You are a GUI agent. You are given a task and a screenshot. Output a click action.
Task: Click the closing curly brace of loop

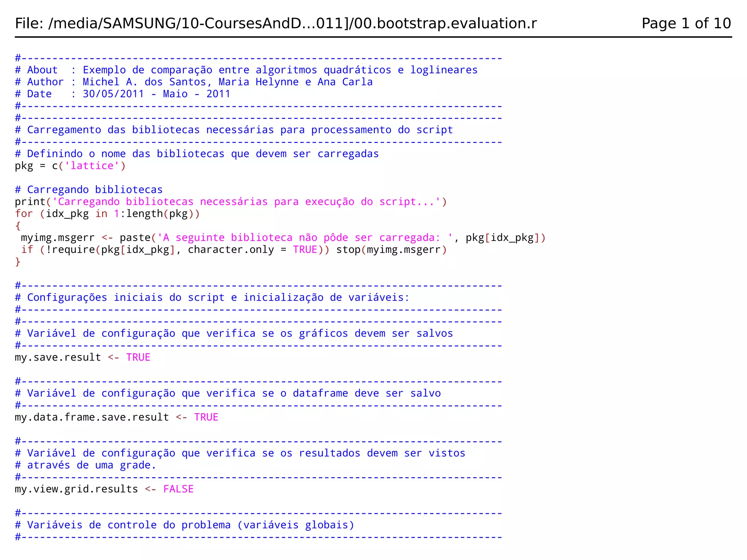[18, 262]
